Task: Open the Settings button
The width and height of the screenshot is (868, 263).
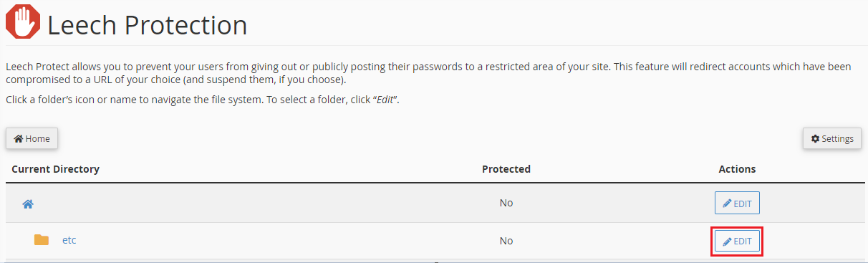Action: (x=831, y=139)
